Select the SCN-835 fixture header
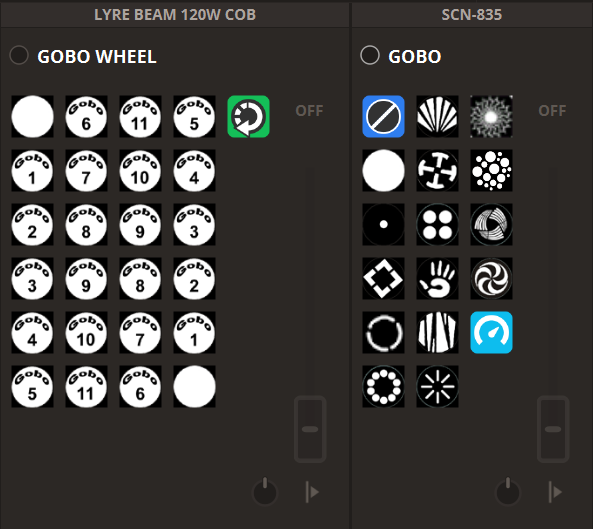 click(x=472, y=15)
